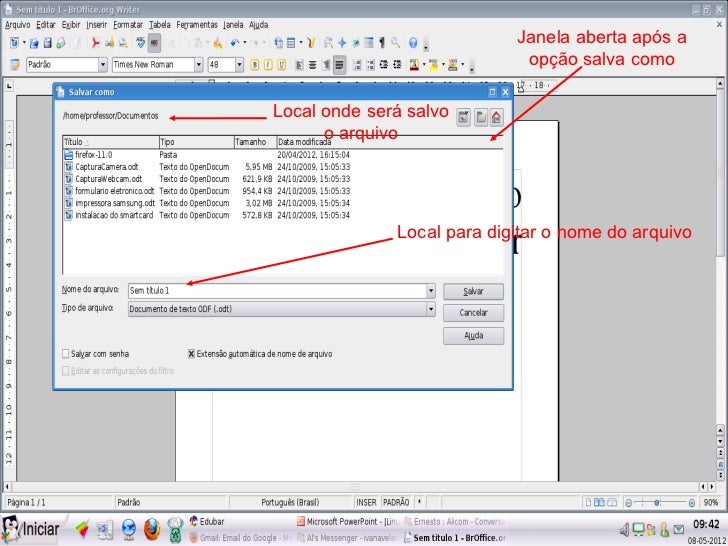Toggle the INSER insert mode indicator

click(366, 502)
